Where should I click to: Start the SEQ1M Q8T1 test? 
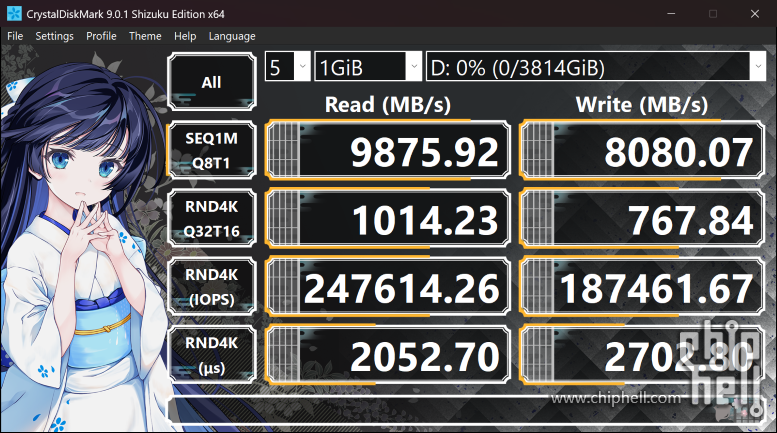coord(212,150)
